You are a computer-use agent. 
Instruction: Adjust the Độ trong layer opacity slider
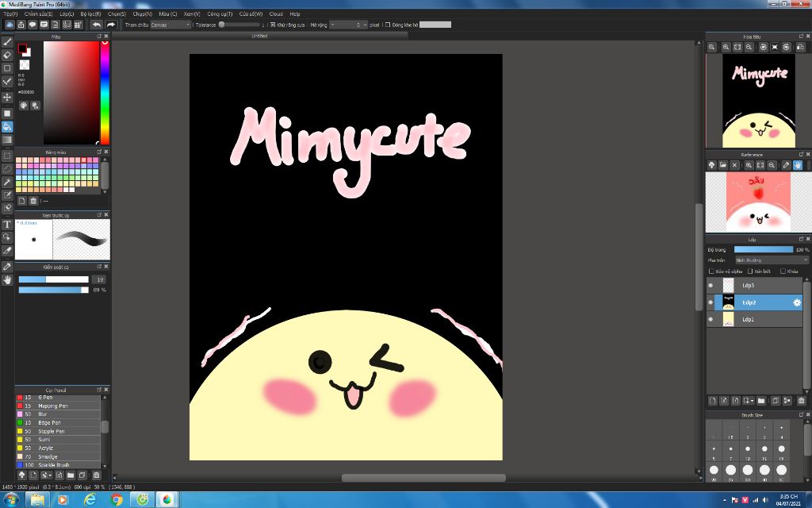click(x=764, y=249)
